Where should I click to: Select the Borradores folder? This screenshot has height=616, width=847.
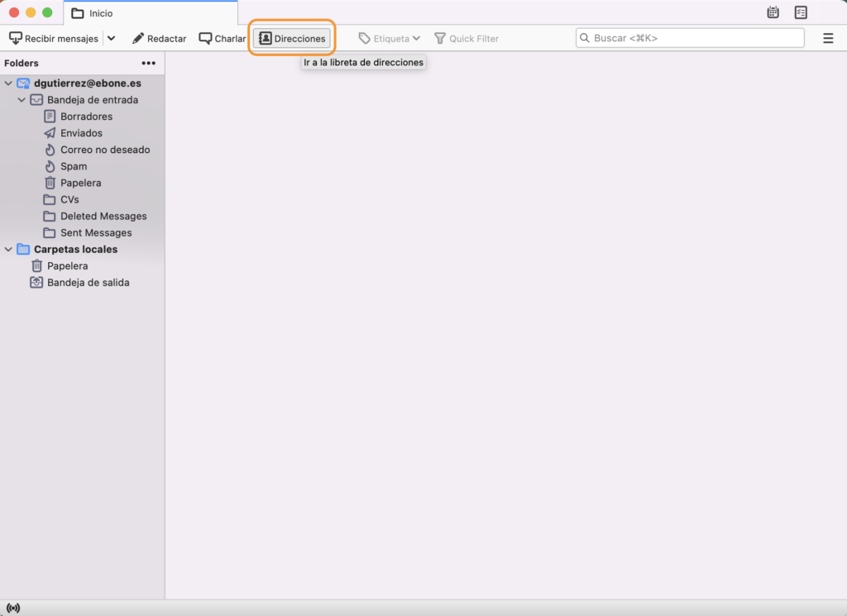click(x=86, y=117)
